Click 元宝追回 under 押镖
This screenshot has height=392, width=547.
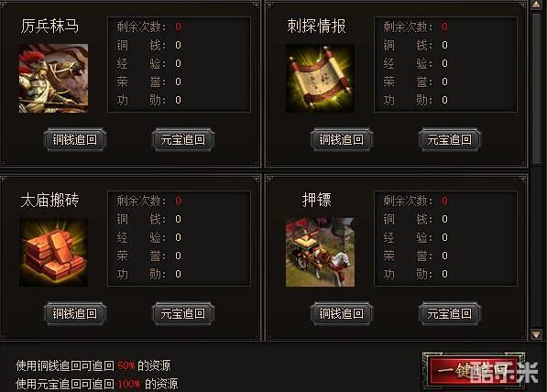[x=450, y=313]
